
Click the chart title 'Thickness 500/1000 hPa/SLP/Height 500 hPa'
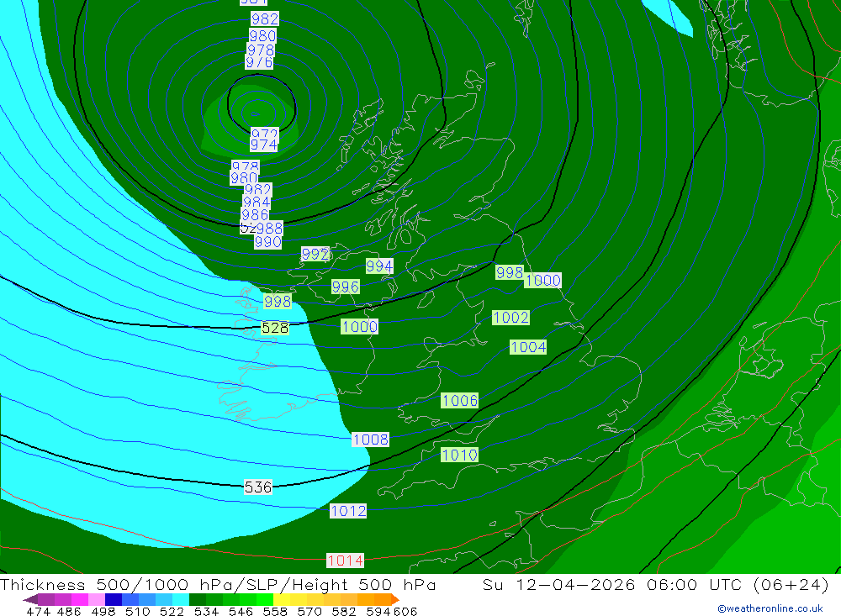tap(218, 584)
